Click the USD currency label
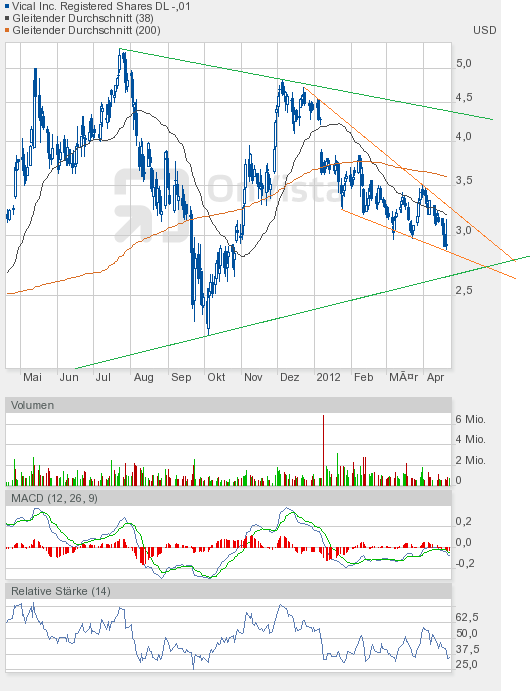The width and height of the screenshot is (530, 691). pos(485,30)
